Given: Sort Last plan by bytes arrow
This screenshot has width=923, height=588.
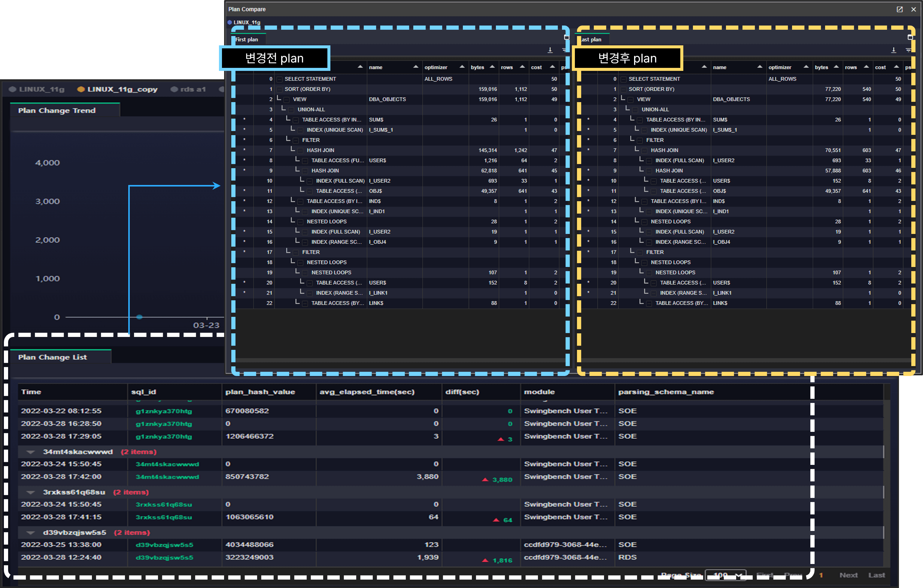Looking at the screenshot, I should coord(836,67).
